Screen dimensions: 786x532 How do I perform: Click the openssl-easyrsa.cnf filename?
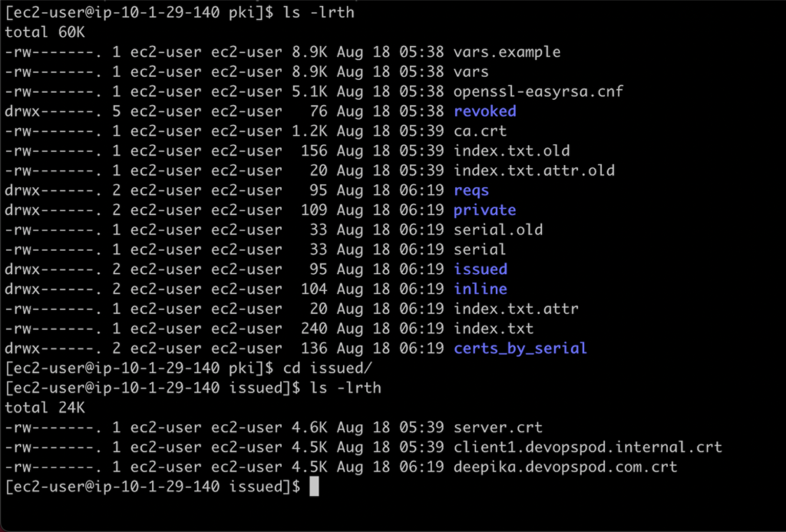(538, 91)
